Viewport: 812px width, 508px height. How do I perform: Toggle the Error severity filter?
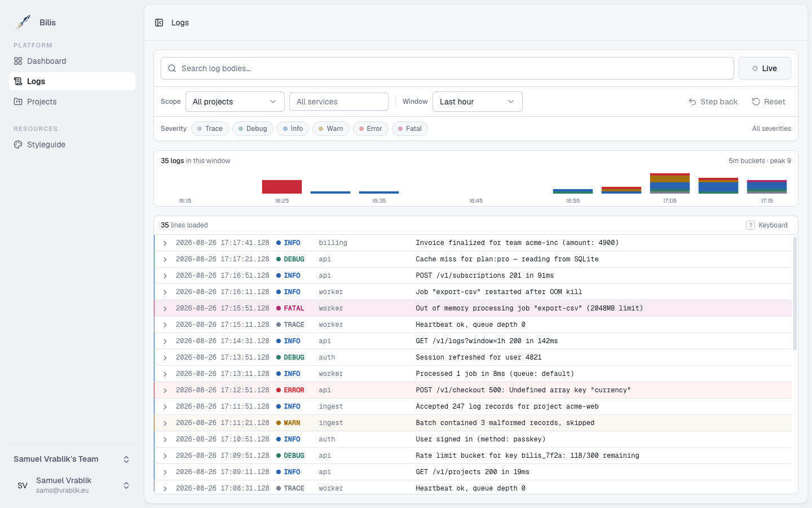pyautogui.click(x=370, y=129)
